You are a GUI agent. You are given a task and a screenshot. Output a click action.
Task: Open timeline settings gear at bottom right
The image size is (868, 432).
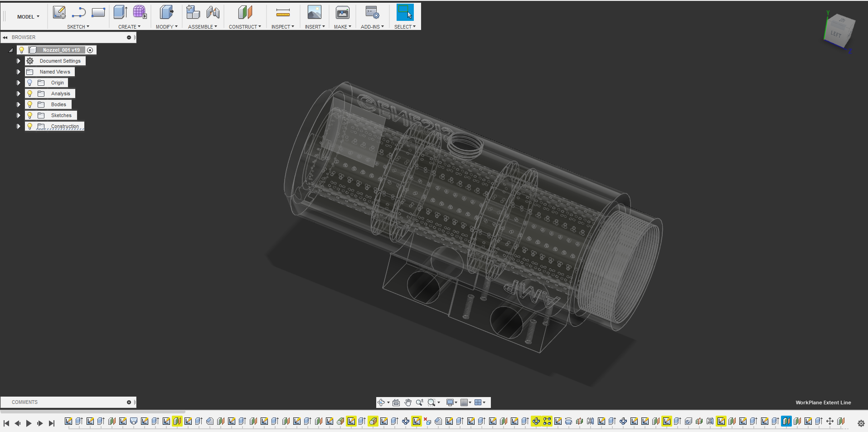[x=861, y=423]
